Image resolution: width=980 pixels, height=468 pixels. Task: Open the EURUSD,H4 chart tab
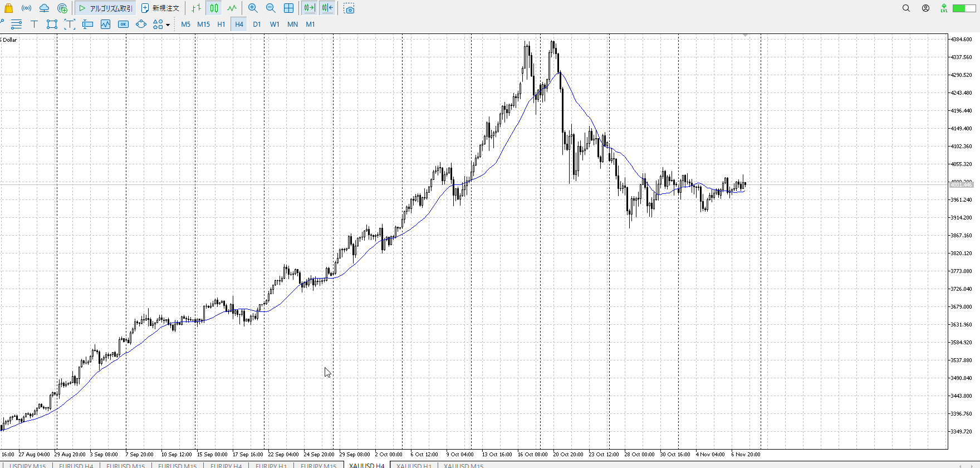point(76,465)
